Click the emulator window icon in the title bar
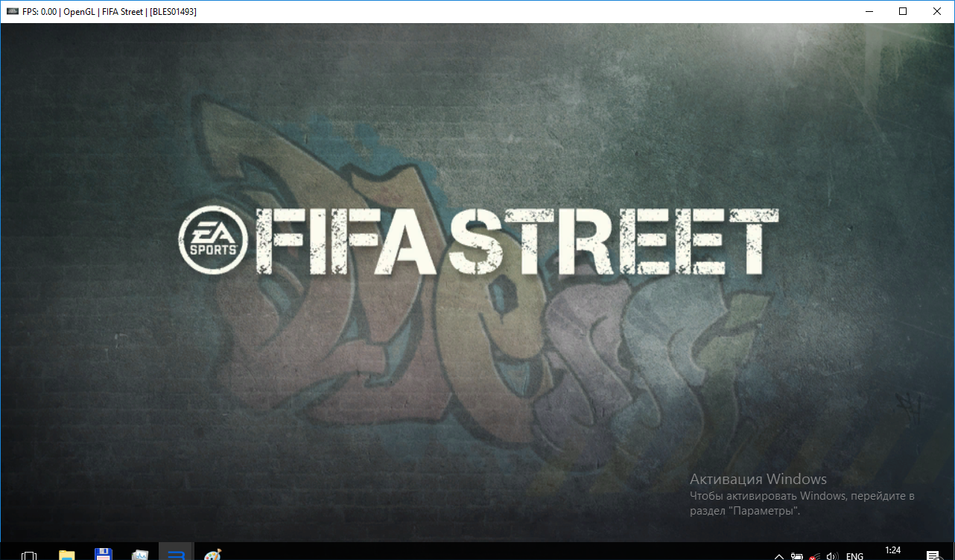955x560 pixels. tap(12, 11)
